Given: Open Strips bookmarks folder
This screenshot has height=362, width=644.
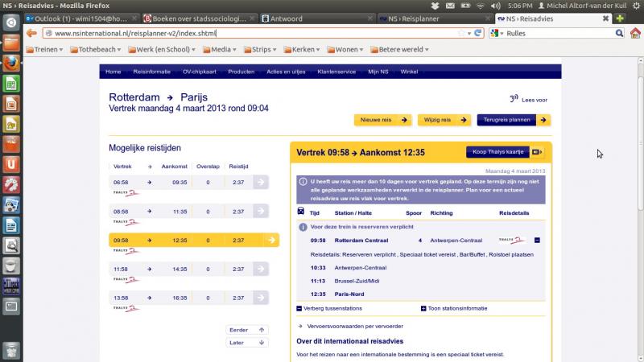Looking at the screenshot, I should tap(260, 49).
